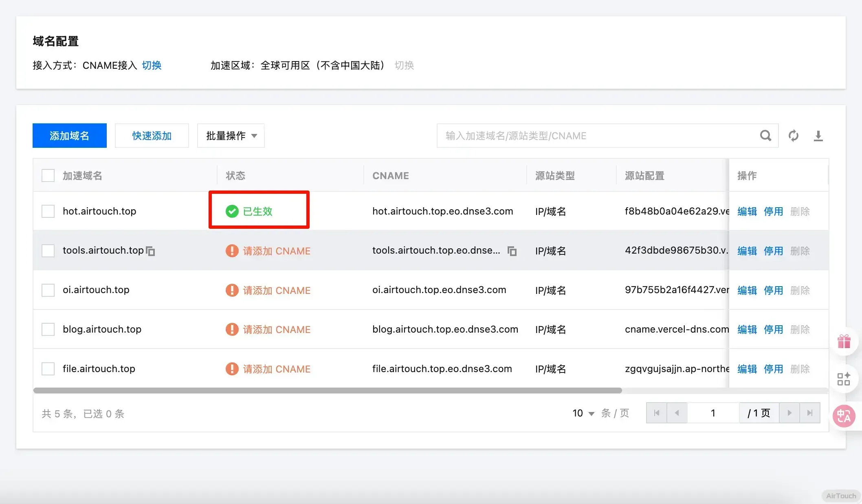
Task: Select the blog.airtouch.top row checkbox
Action: [48, 329]
